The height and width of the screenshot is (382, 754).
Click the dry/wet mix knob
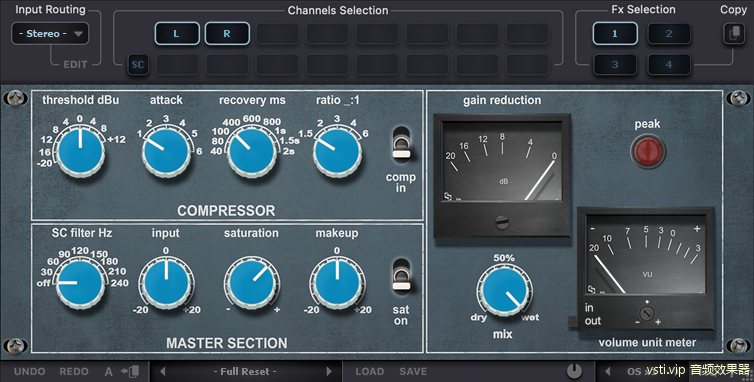504,291
